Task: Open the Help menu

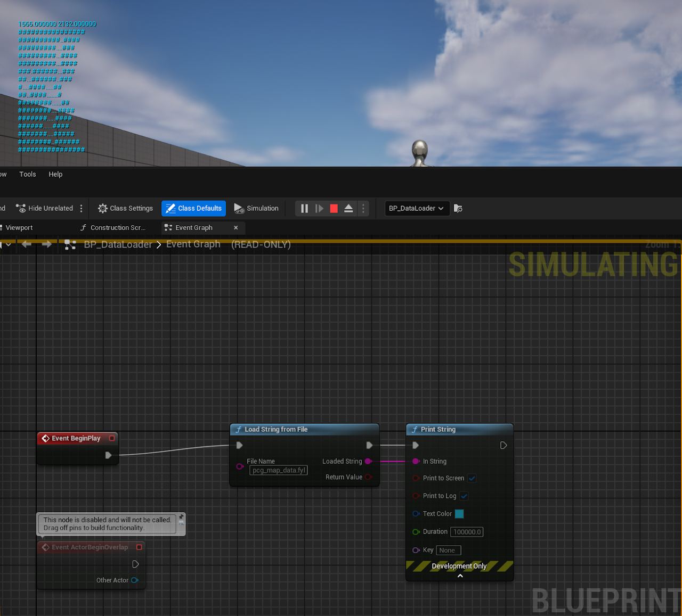Action: click(55, 174)
